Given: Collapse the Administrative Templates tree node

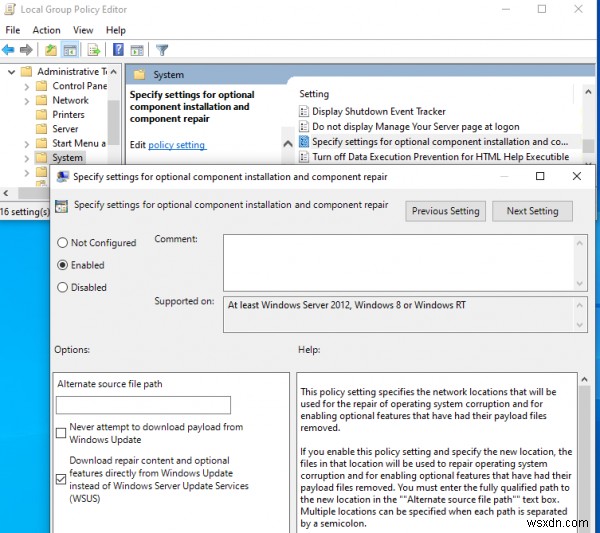Looking at the screenshot, I should [11, 72].
